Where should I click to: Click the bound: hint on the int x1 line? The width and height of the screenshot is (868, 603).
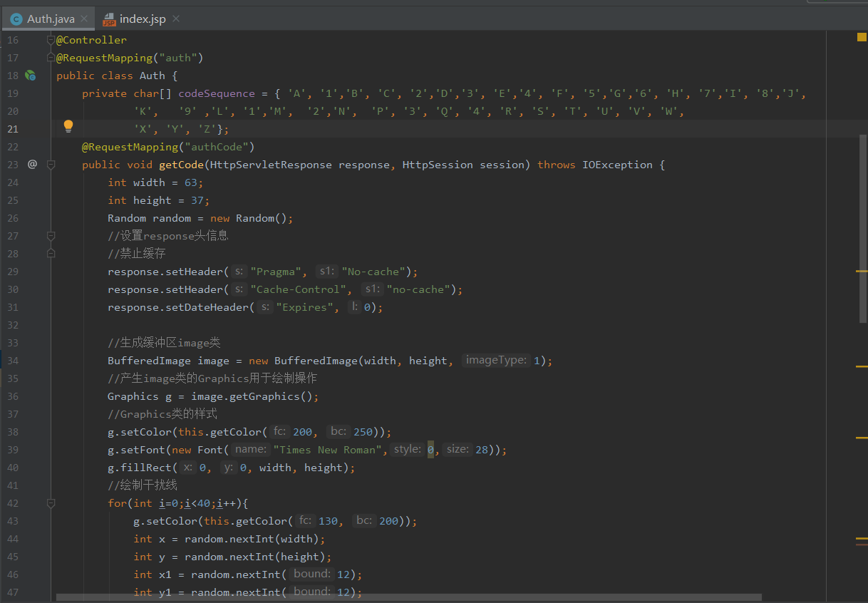click(x=312, y=574)
